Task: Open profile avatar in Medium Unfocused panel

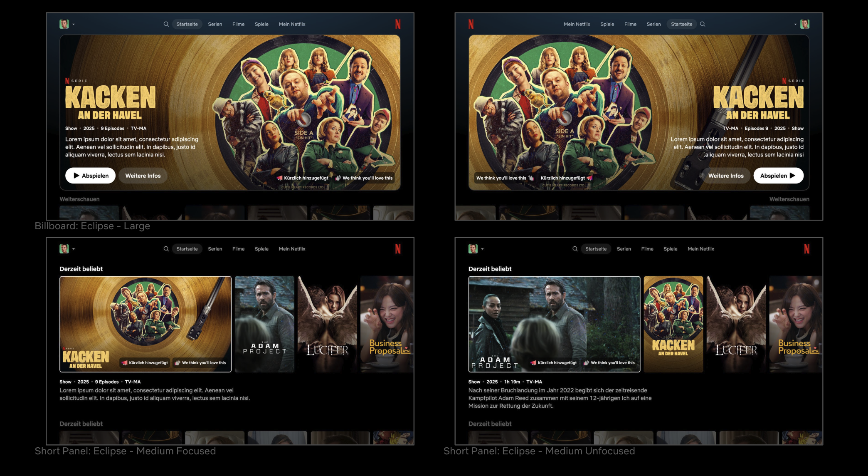Action: (x=473, y=249)
